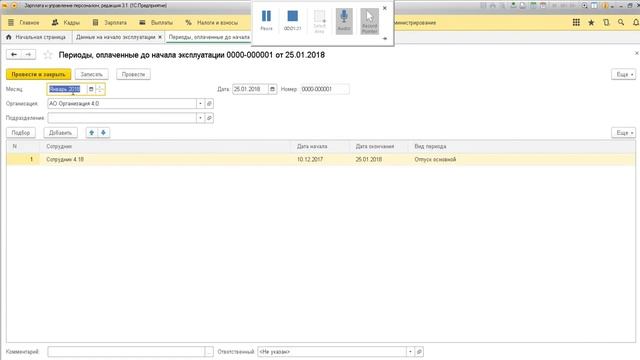Move selected row down with the down arrow
The width and height of the screenshot is (640, 360).
pos(103,133)
